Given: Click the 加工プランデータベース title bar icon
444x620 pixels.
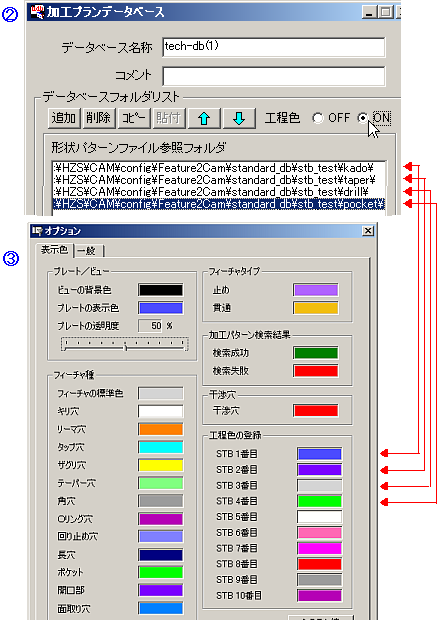Looking at the screenshot, I should click(38, 11).
